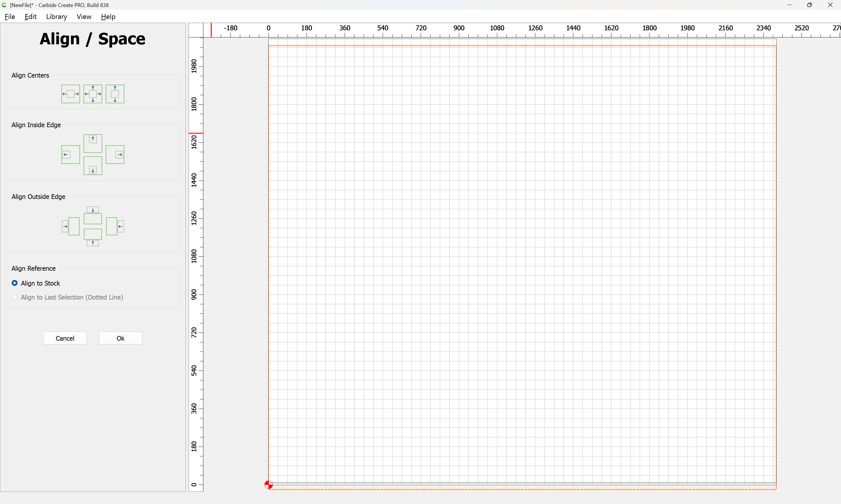Click the red origin marker on canvas
The height and width of the screenshot is (504, 841).
[x=269, y=485]
